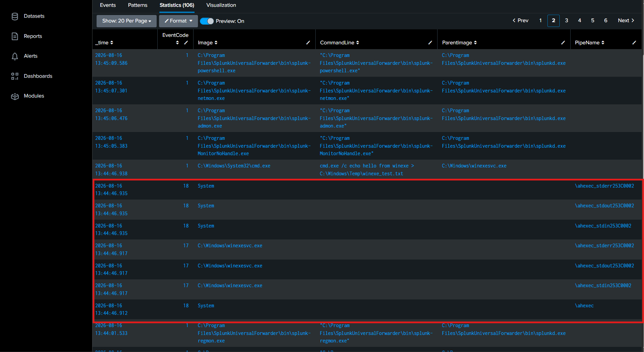Screen dimensions: 644x352
Task: Open Datasets from the sidebar icon
Action: pos(15,16)
